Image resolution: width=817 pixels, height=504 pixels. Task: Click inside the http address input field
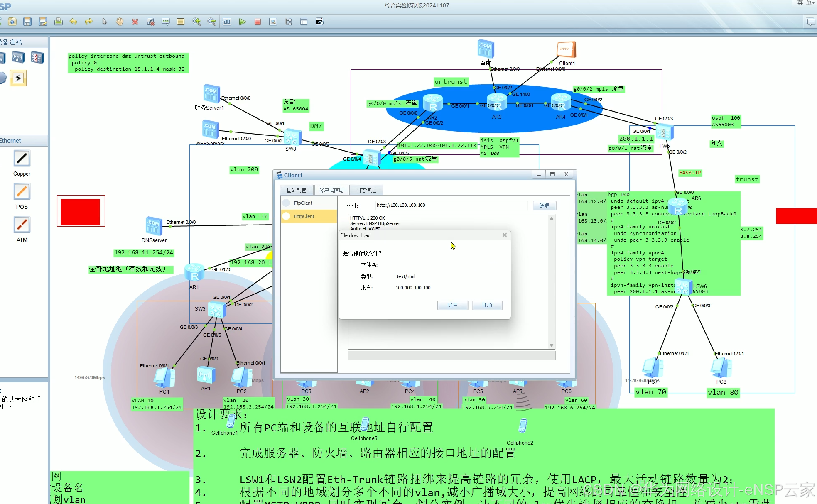451,205
